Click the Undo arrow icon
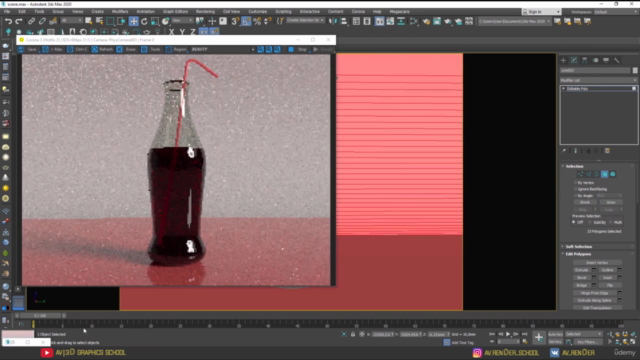Screen dimensions: 640x360 [x=8, y=21]
